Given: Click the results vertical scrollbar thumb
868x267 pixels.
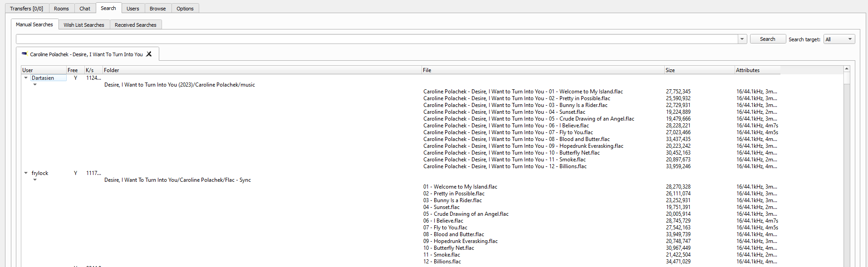Looking at the screenshot, I should [847, 78].
